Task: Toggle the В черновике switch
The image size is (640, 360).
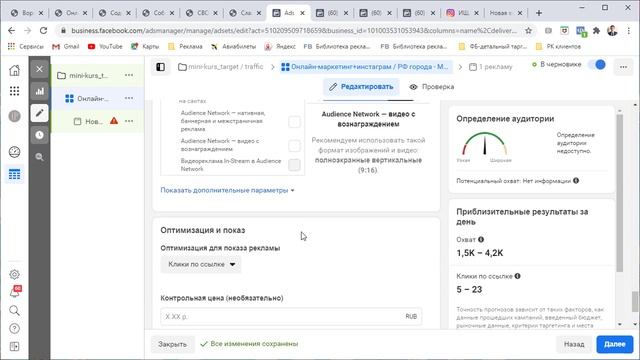Action: pos(597,64)
